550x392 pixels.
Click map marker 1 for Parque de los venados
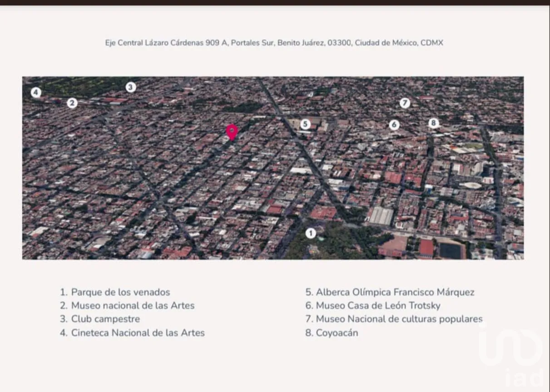pos(311,233)
